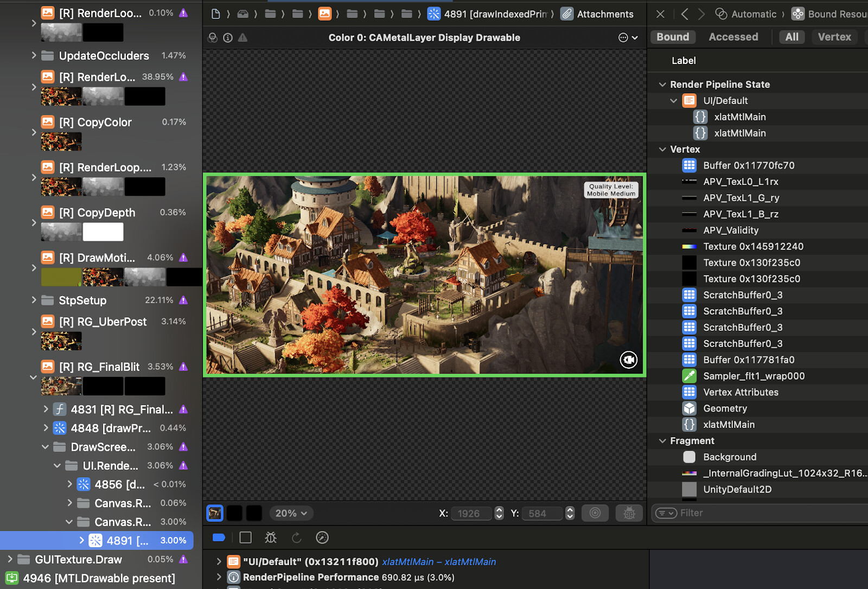
Task: Open the performance gauge icon in bottom toolbar
Action: tap(322, 537)
